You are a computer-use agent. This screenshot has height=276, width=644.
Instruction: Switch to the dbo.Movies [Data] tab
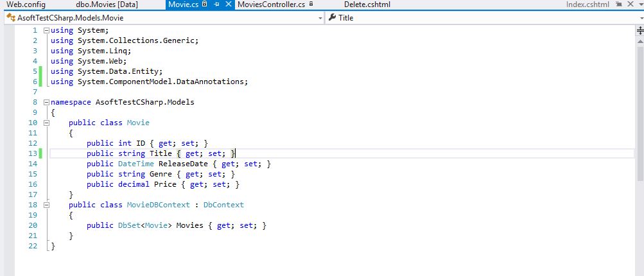click(106, 4)
